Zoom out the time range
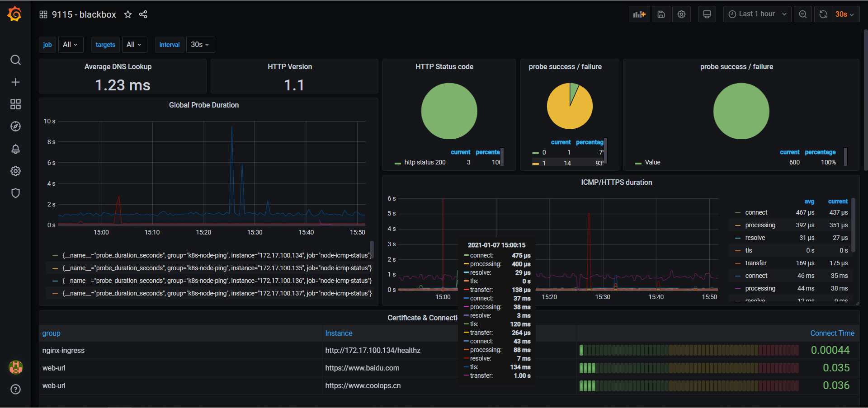Image resolution: width=868 pixels, height=408 pixels. coord(803,14)
